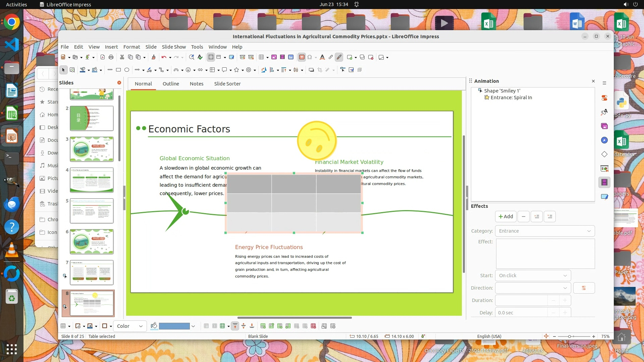Click Delete Table icon in table toolbar
Viewport: 644px width, 362px height.
pos(313,326)
